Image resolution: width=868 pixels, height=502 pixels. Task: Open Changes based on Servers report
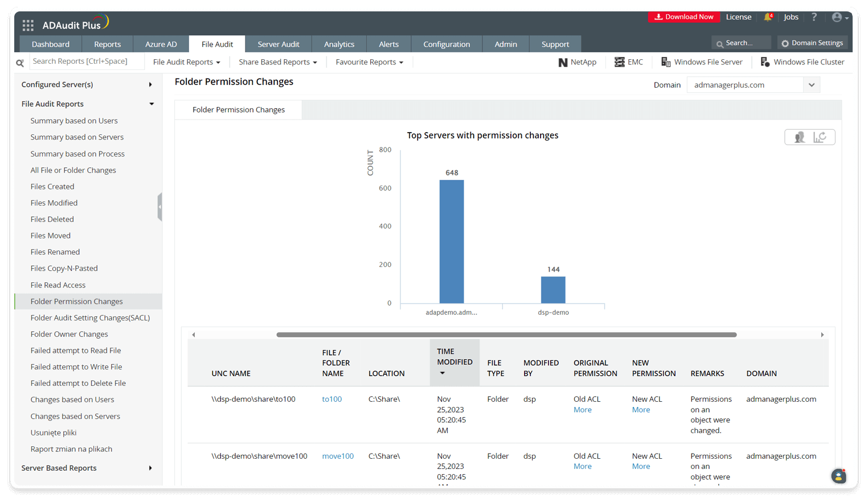pos(75,416)
